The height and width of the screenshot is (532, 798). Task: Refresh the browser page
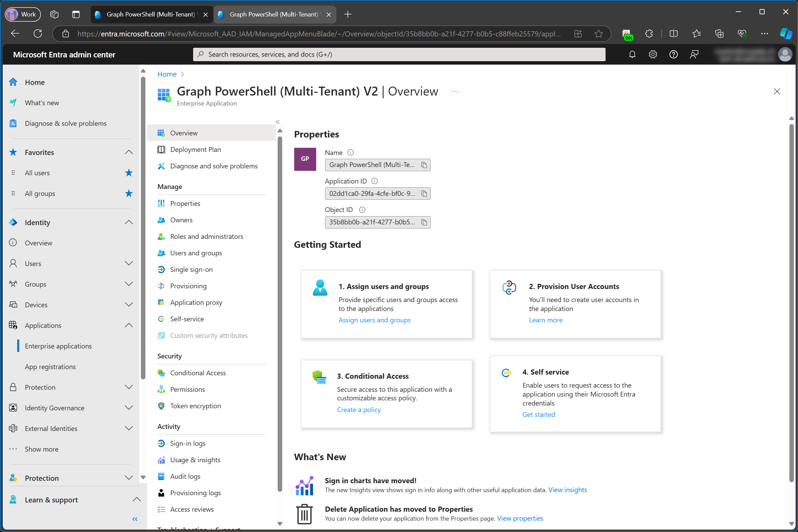[38, 34]
